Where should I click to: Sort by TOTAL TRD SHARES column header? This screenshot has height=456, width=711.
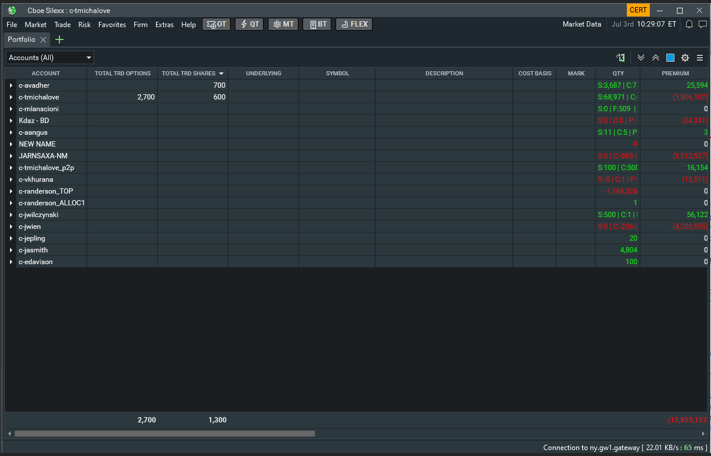(193, 73)
